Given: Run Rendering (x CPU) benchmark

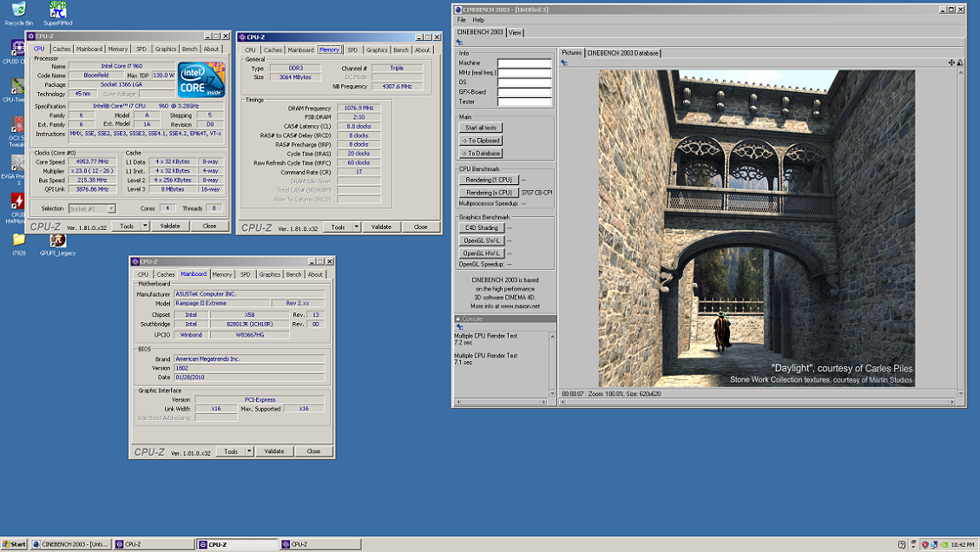Looking at the screenshot, I should click(x=489, y=194).
